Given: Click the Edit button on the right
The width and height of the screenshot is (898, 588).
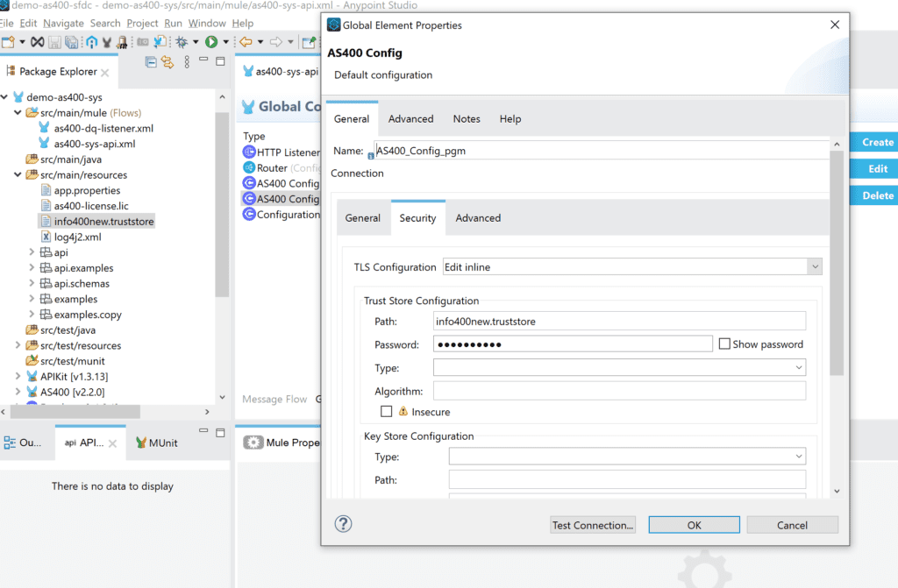Looking at the screenshot, I should (874, 169).
